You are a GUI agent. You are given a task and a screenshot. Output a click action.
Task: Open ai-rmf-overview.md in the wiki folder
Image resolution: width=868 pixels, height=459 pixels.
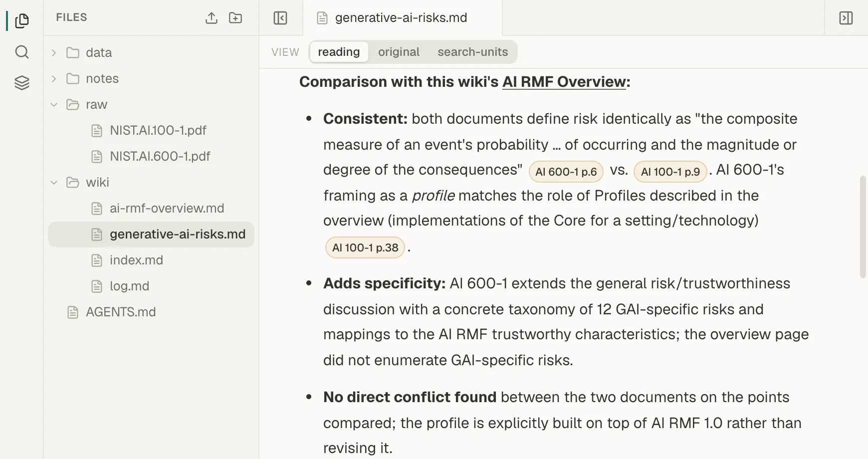151,208
